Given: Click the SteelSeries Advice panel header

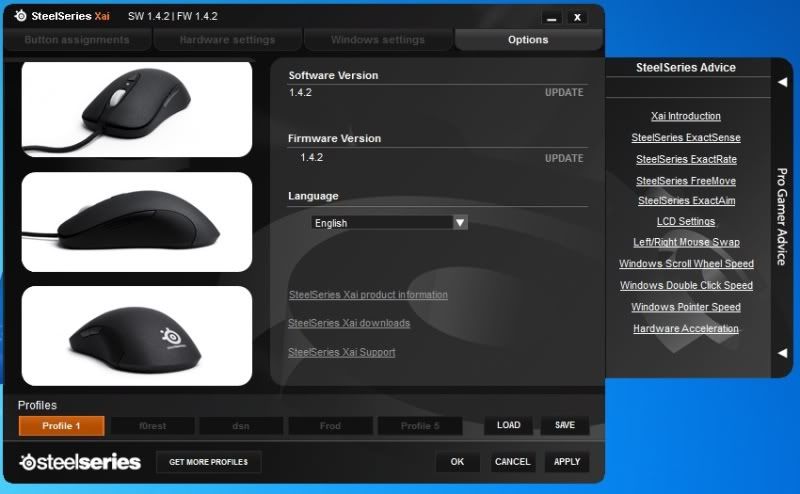Looking at the screenshot, I should pyautogui.click(x=686, y=67).
